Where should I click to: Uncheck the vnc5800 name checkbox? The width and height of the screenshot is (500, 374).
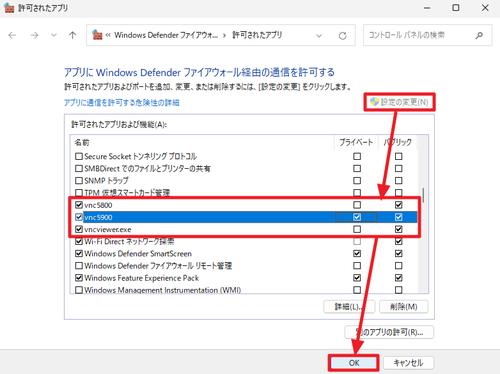[x=79, y=205]
